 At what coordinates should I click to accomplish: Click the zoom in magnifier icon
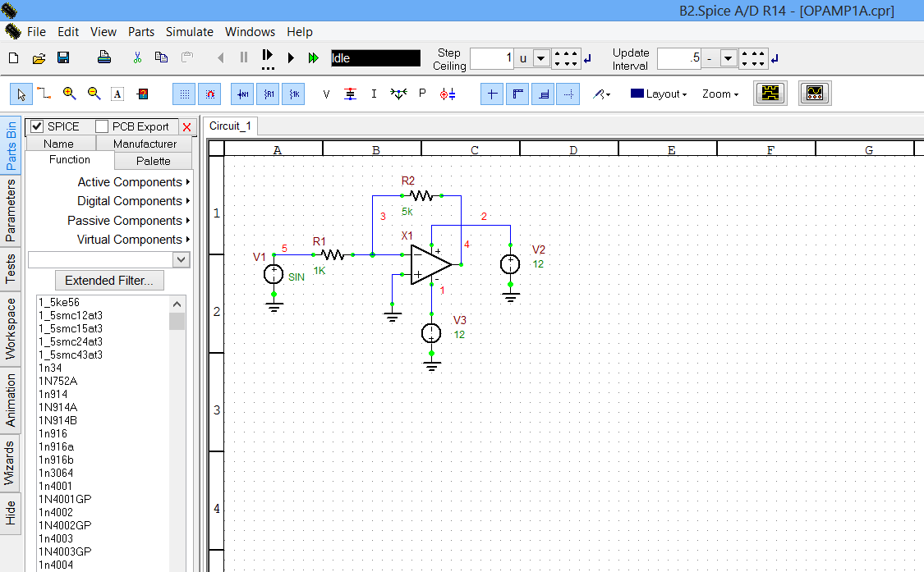tap(70, 94)
